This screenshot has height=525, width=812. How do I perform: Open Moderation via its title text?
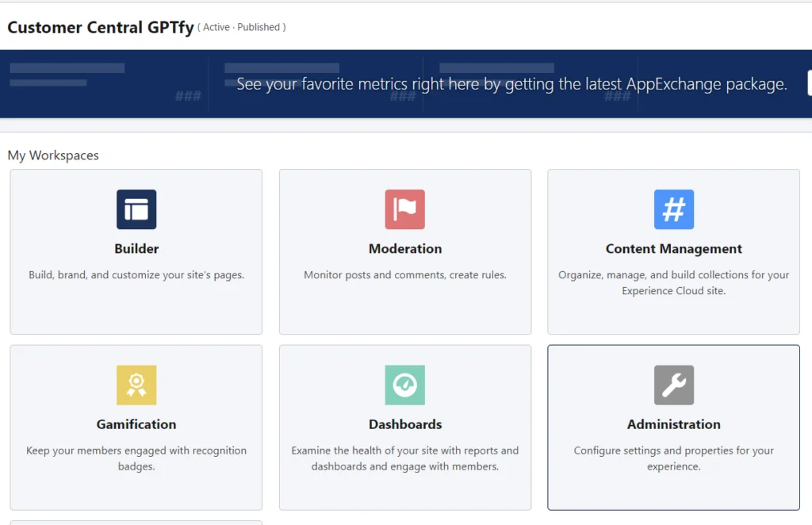pyautogui.click(x=405, y=249)
